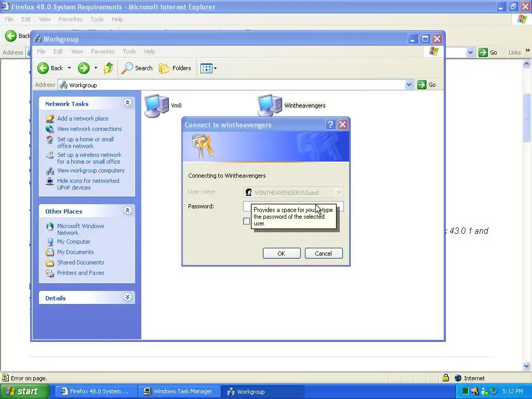
Task: Open Shared Documents from Other Places
Action: pyautogui.click(x=81, y=262)
